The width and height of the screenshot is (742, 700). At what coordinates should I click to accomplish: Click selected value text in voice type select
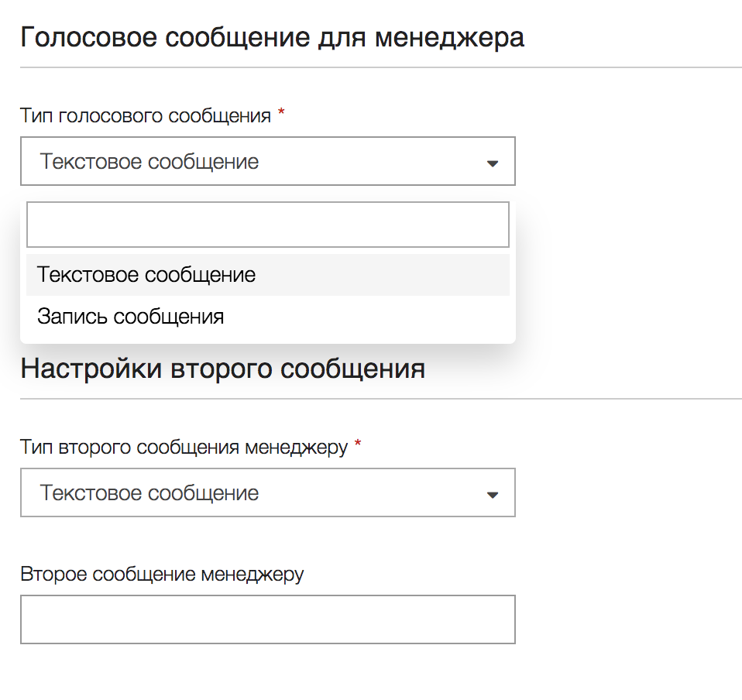pyautogui.click(x=149, y=162)
